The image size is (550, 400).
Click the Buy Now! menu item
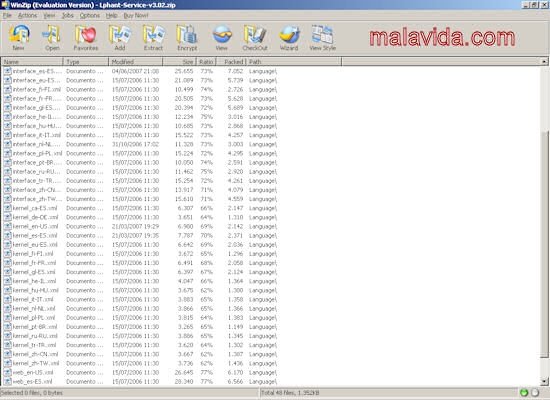click(136, 15)
